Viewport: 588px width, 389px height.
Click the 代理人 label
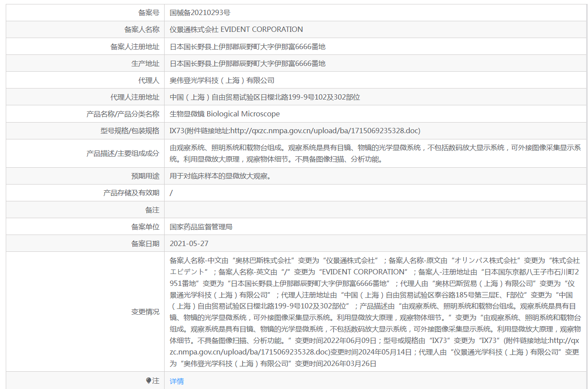click(149, 80)
